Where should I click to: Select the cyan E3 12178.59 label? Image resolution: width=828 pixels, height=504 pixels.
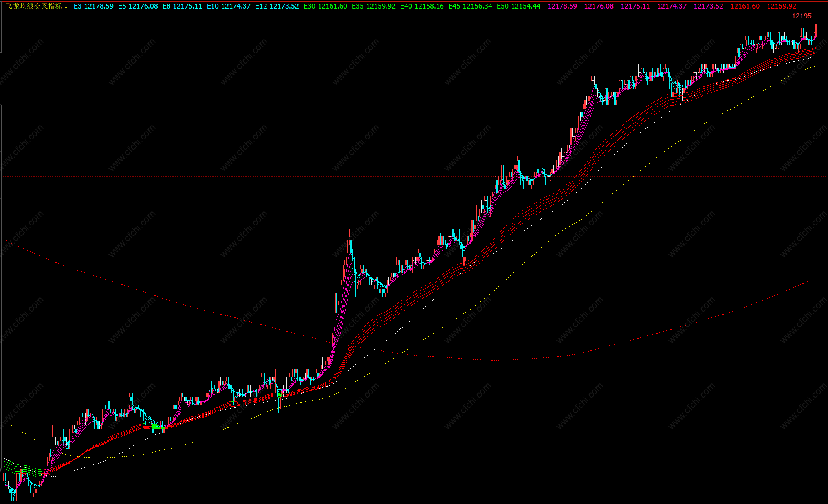[93, 6]
